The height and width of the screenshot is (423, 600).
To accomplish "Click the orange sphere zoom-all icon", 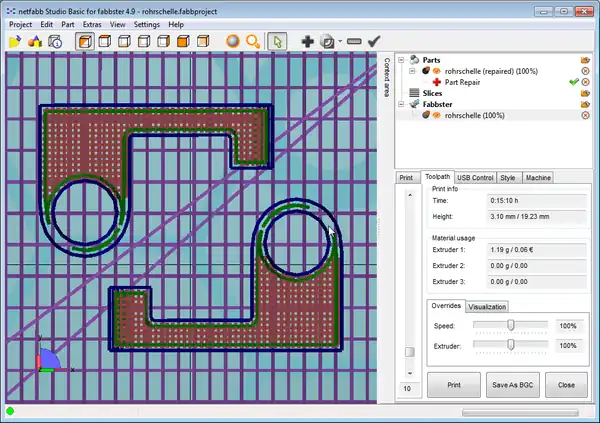I will [x=232, y=41].
